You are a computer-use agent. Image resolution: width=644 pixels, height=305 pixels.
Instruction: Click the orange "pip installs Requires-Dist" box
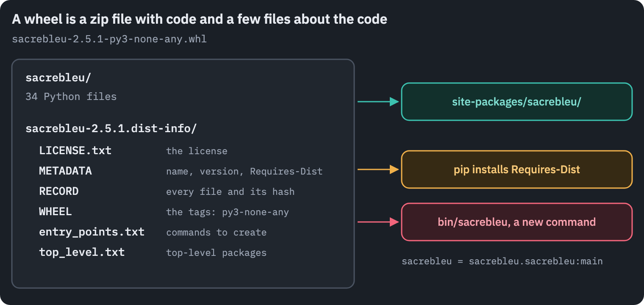click(x=517, y=169)
